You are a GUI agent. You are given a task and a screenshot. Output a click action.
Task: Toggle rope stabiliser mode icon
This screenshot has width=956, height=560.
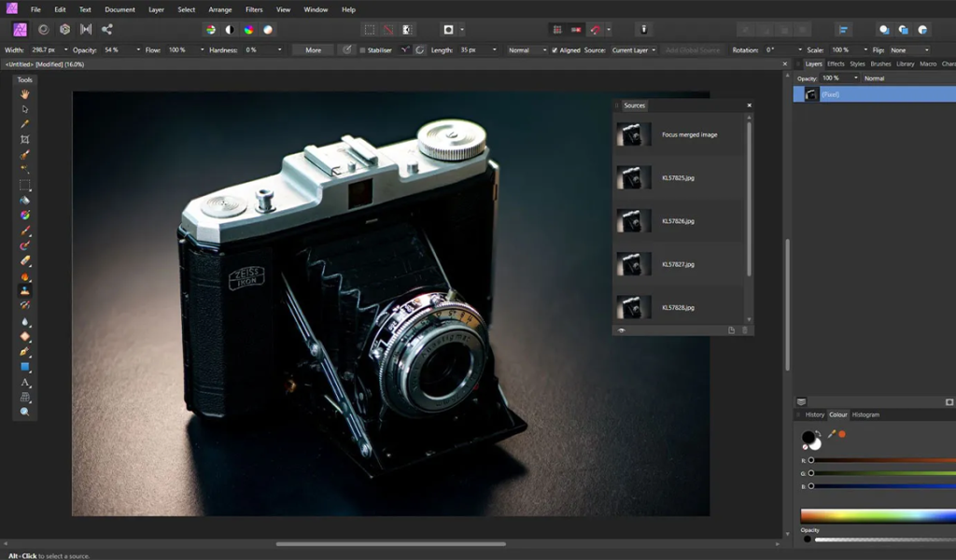click(405, 50)
